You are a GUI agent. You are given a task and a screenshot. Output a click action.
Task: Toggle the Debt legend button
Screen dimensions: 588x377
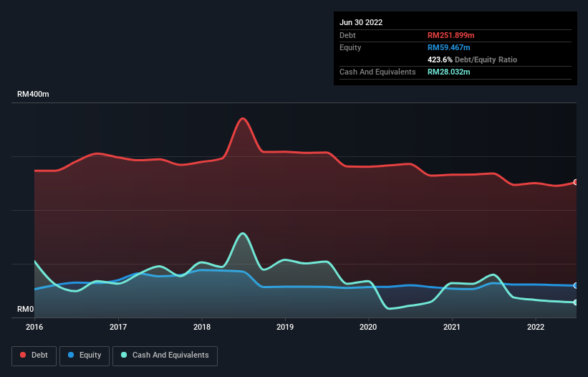point(34,355)
